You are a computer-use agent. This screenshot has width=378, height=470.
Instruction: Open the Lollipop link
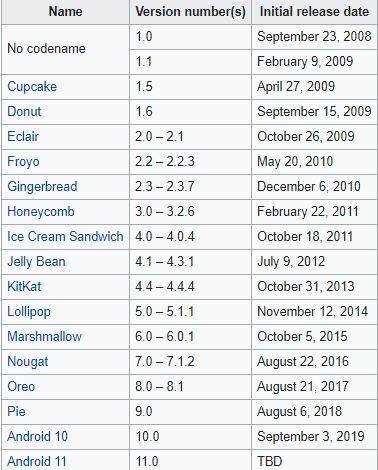[x=29, y=312]
